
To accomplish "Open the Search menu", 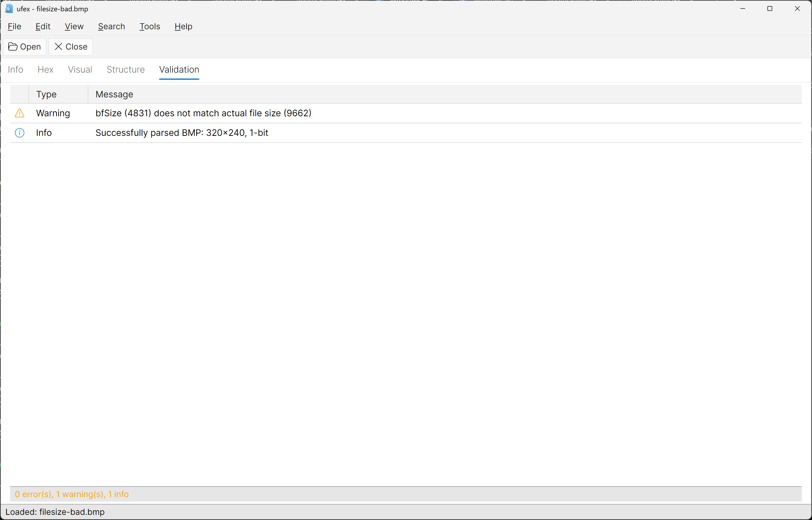I will click(x=111, y=26).
